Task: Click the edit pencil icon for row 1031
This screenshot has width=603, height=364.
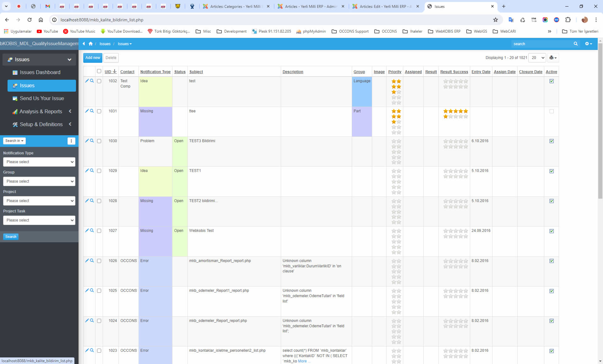Action: 87,111
